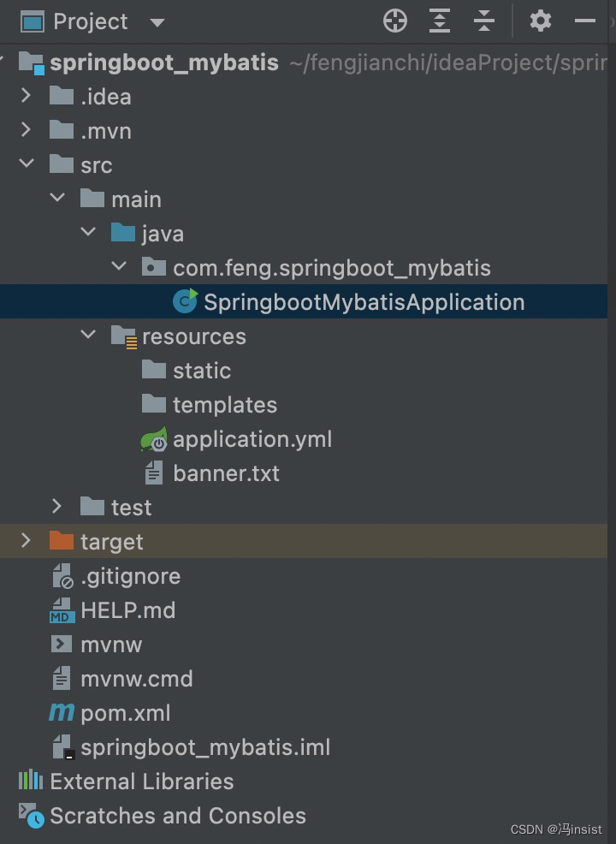Open the Project view switcher dropdown
Viewport: 616px width, 844px height.
(157, 21)
